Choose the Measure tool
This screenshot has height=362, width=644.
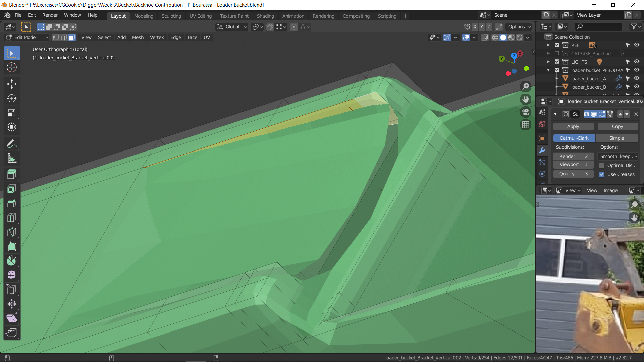pyautogui.click(x=11, y=159)
